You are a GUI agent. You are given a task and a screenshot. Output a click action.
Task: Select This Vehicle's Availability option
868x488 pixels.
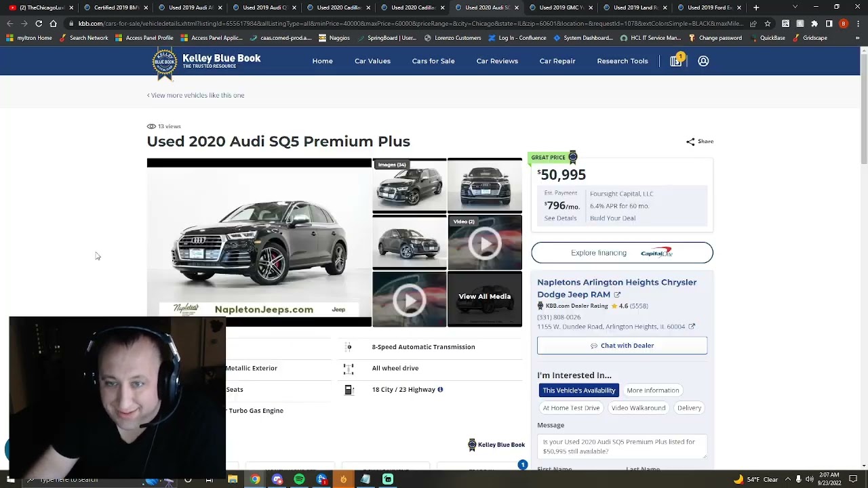[578, 390]
